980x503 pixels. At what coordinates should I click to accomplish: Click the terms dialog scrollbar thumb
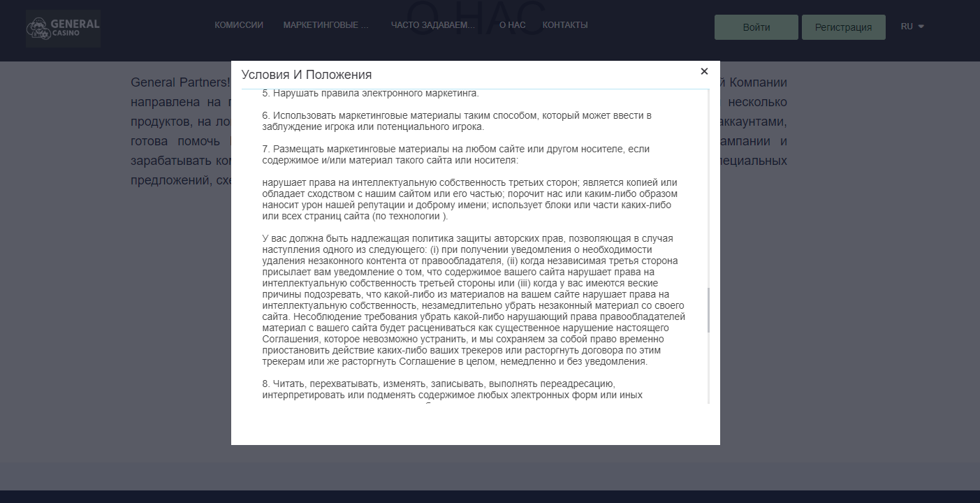coord(708,309)
